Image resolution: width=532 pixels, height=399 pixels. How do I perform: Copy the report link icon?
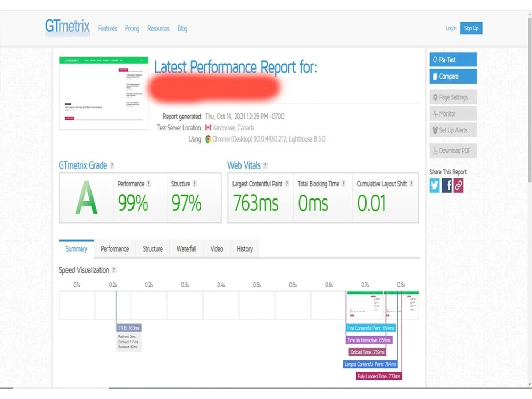point(459,186)
